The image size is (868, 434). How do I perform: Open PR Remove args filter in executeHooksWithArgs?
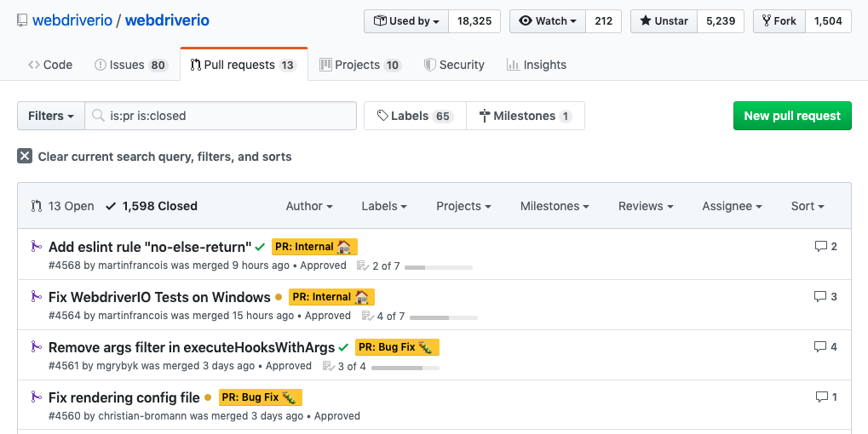point(192,347)
